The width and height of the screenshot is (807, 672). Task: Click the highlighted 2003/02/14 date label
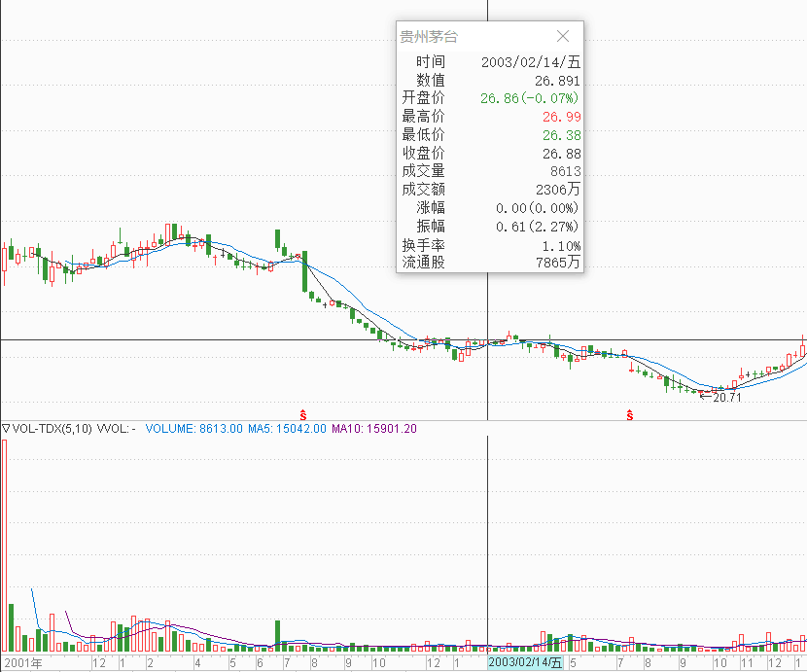(x=525, y=662)
